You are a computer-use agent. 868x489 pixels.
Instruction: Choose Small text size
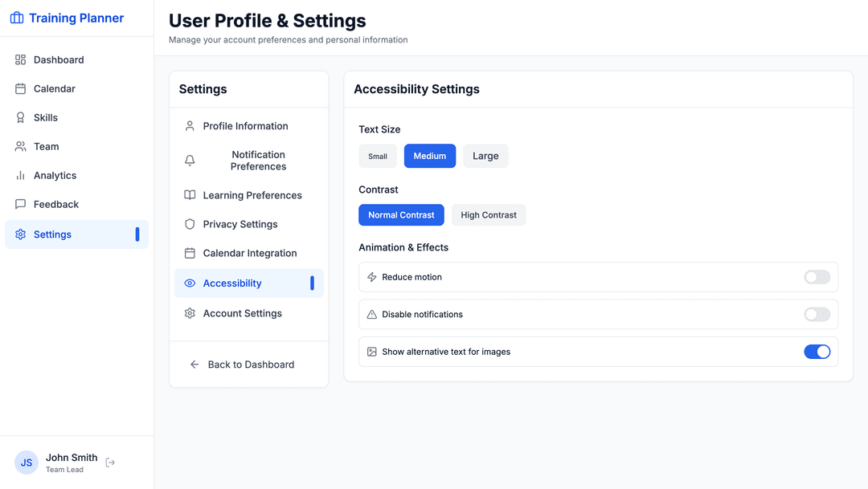click(x=378, y=157)
